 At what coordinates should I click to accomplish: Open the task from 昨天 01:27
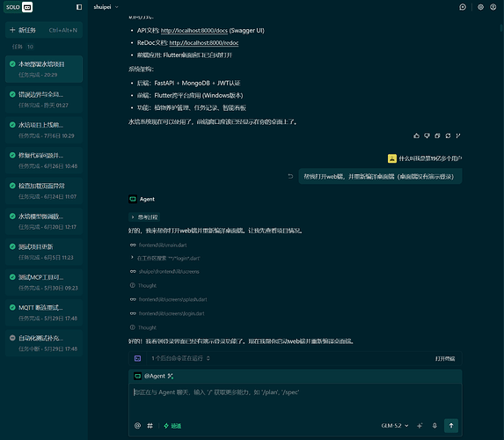tap(44, 99)
